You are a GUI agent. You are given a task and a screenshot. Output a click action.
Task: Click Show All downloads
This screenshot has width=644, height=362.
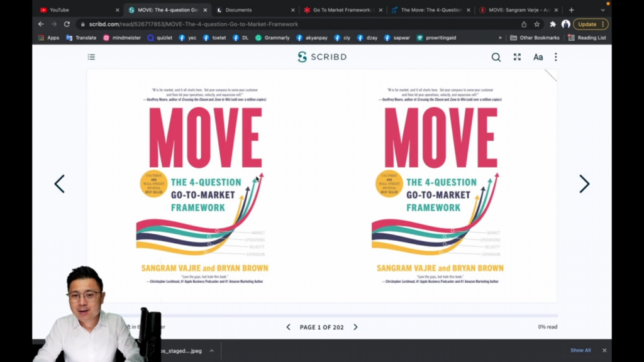pos(580,351)
